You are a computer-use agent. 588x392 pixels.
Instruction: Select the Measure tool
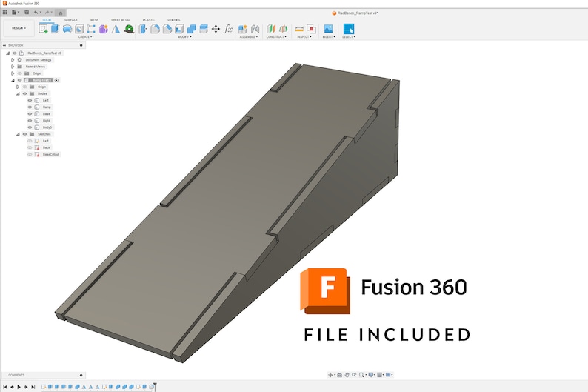point(299,29)
